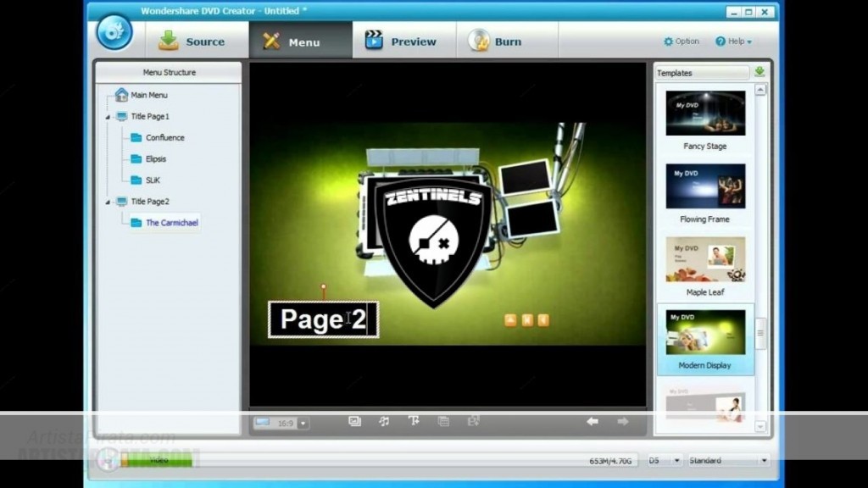Click the rotation handle above the text box

click(323, 287)
